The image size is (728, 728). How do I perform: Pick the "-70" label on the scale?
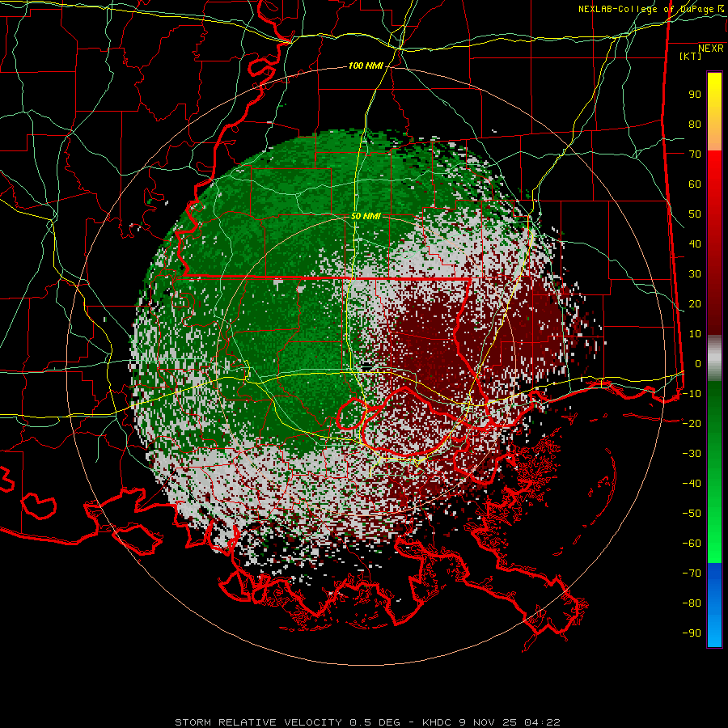coord(692,574)
